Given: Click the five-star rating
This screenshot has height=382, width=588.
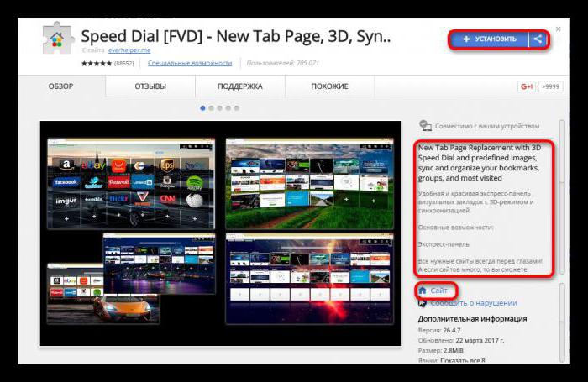Looking at the screenshot, I should [97, 63].
